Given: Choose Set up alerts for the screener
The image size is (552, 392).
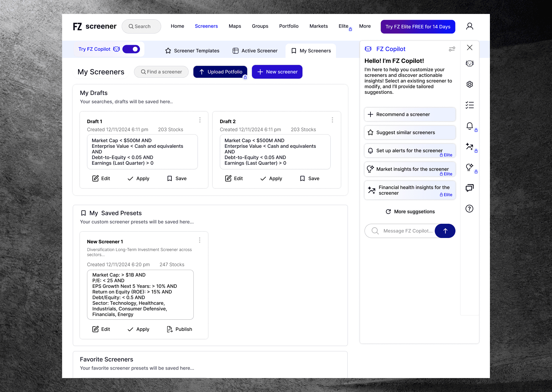Looking at the screenshot, I should coord(410,151).
